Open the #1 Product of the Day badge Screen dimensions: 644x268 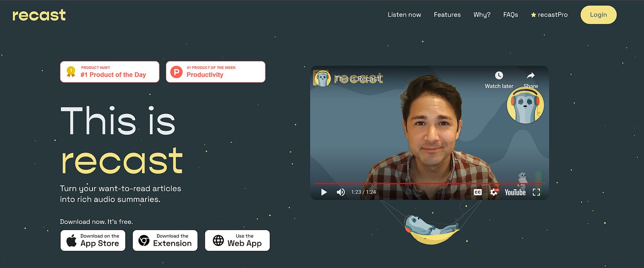pyautogui.click(x=110, y=72)
